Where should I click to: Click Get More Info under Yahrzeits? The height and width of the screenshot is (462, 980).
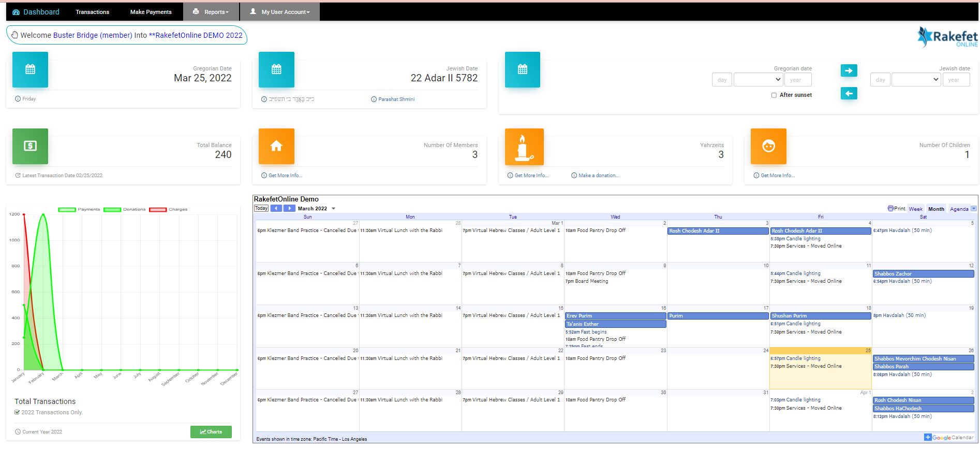click(x=531, y=176)
